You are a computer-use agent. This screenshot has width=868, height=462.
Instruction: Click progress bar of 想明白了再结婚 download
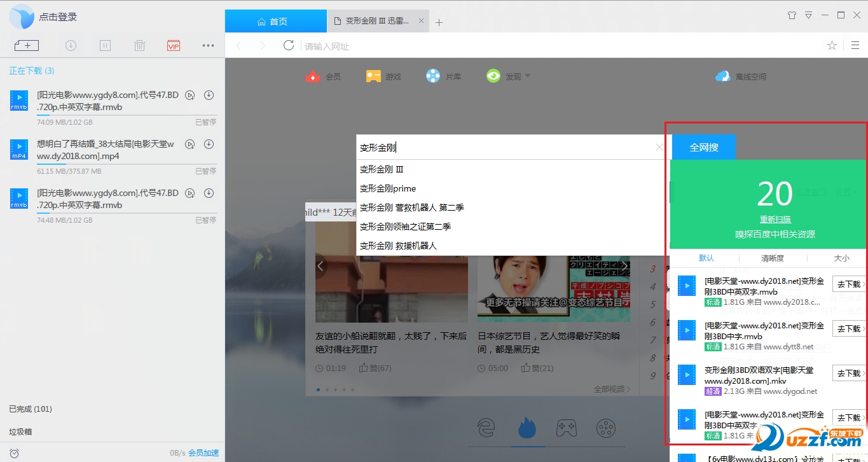(127, 164)
